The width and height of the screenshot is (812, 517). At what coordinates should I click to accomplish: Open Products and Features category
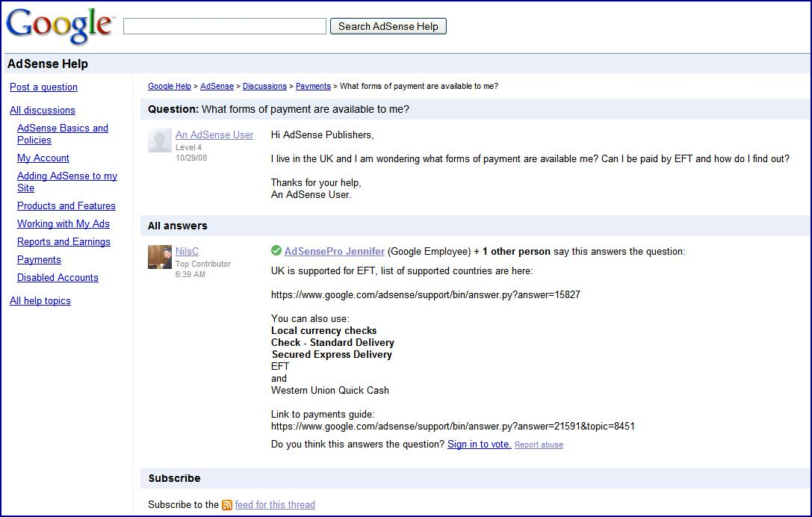coord(66,205)
